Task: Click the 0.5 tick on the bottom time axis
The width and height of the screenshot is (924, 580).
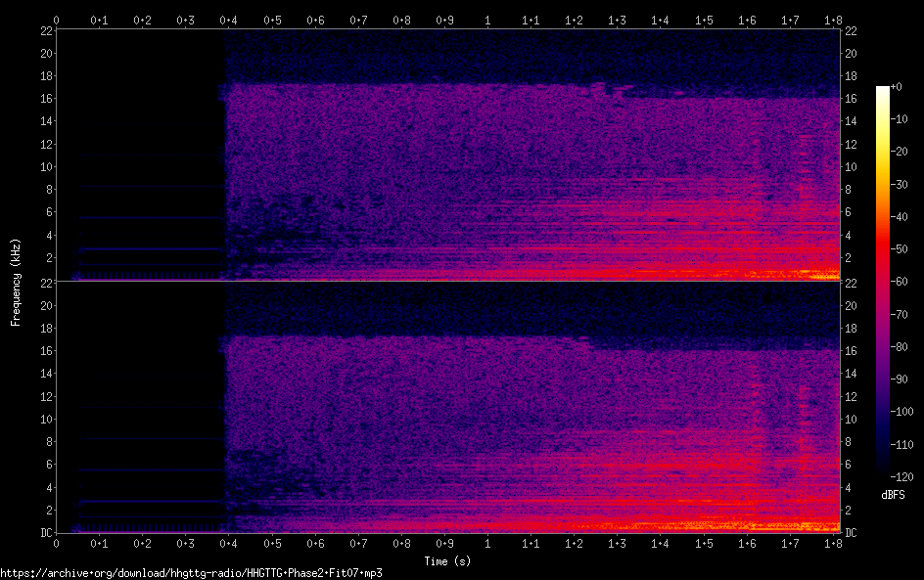Action: [272, 543]
